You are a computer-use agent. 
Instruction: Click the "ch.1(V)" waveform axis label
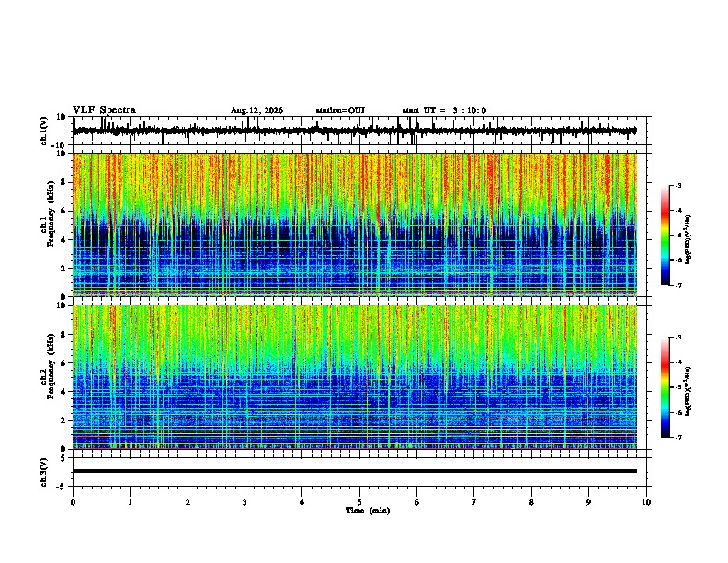point(43,131)
